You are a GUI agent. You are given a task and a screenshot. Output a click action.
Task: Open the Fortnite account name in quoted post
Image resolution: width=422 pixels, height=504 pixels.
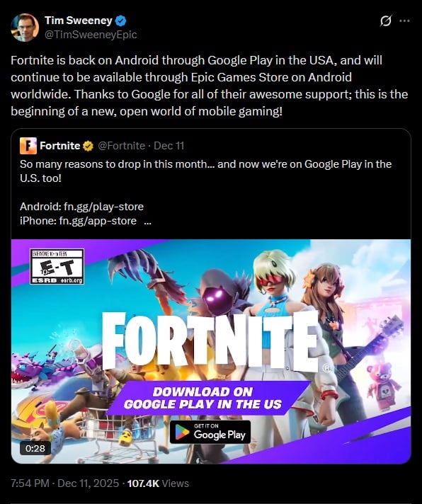tap(59, 146)
